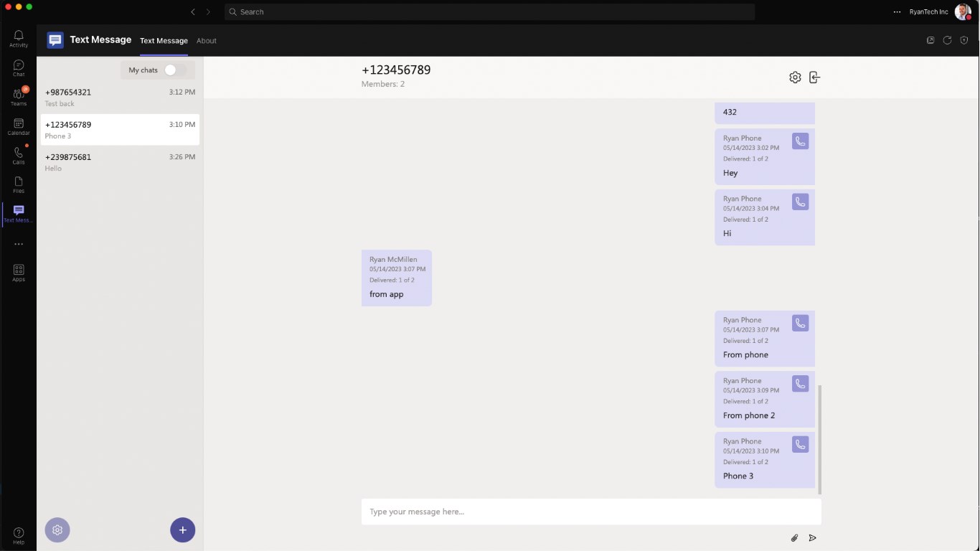Attach a file with the paperclip icon
Screen dimensions: 980x551
(794, 538)
